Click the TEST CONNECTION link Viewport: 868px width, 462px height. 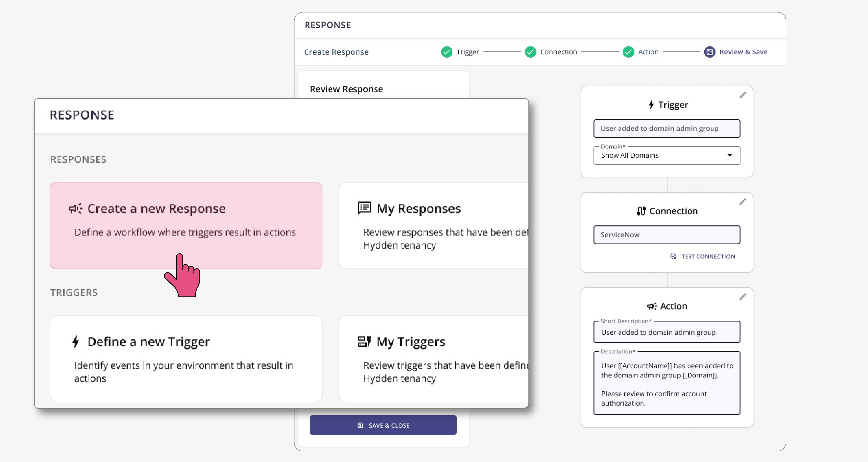[x=708, y=256]
